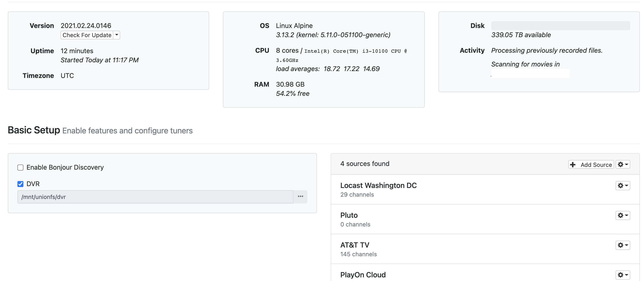This screenshot has width=644, height=281.
Task: Select the Locast Washington DC source name
Action: 378,185
